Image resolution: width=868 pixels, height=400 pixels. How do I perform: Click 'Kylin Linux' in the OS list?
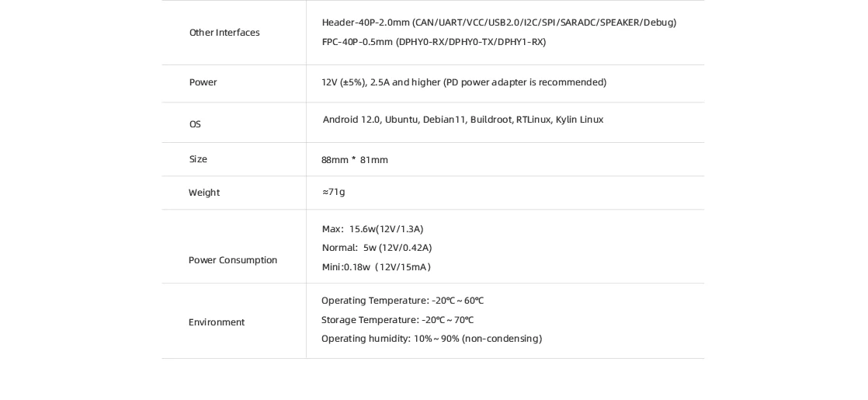tap(579, 120)
